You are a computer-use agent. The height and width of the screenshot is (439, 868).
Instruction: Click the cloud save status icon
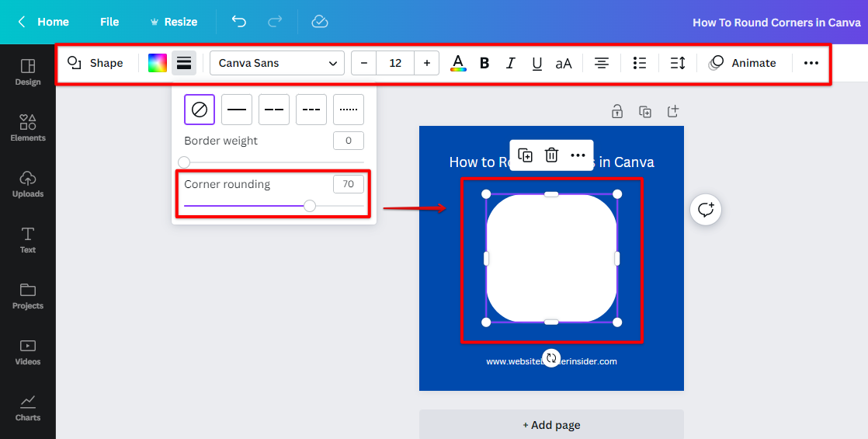tap(320, 22)
